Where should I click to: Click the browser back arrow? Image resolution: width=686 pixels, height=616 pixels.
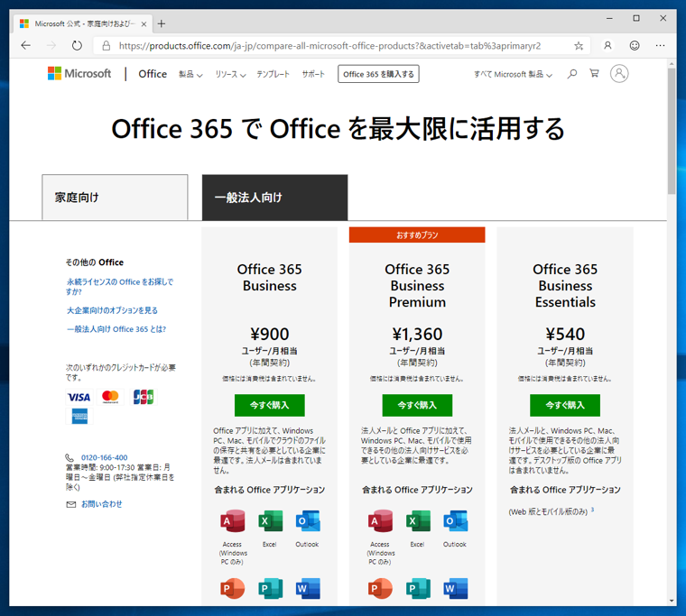pos(26,45)
